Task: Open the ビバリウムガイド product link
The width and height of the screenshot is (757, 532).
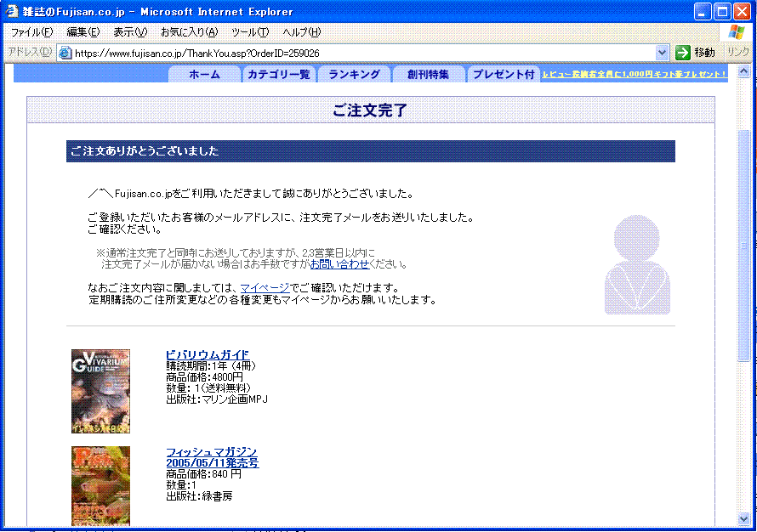Action: (208, 355)
